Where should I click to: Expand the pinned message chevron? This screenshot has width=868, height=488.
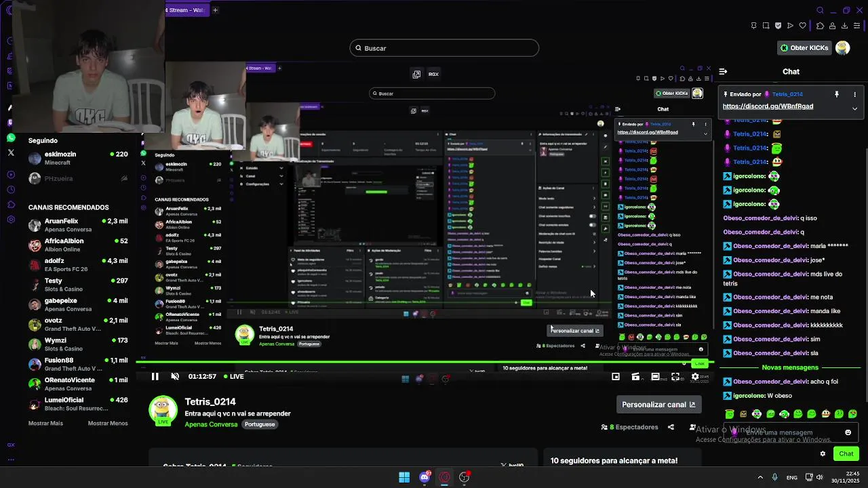tap(854, 108)
